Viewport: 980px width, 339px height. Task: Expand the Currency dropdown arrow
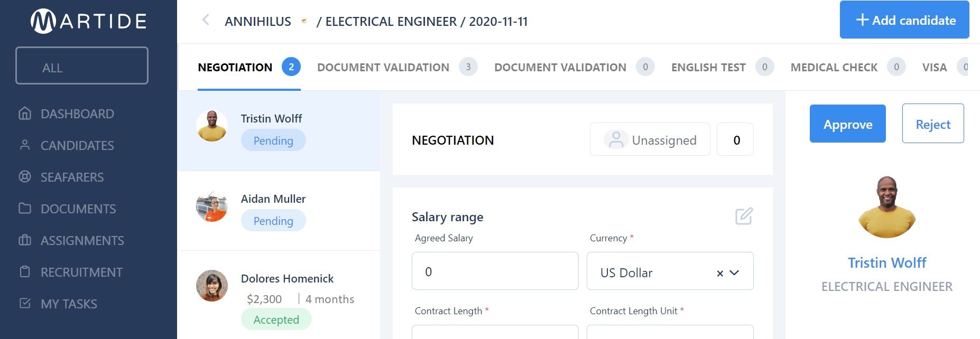[x=734, y=273]
